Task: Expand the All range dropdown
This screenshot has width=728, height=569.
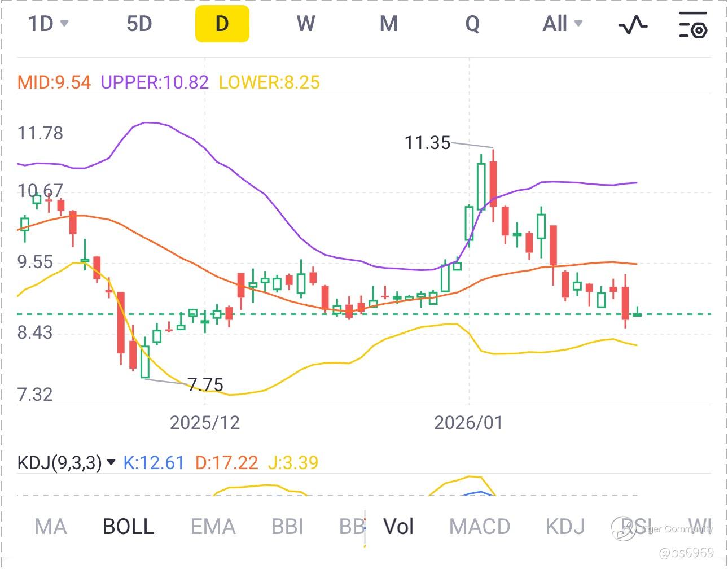Action: tap(563, 24)
